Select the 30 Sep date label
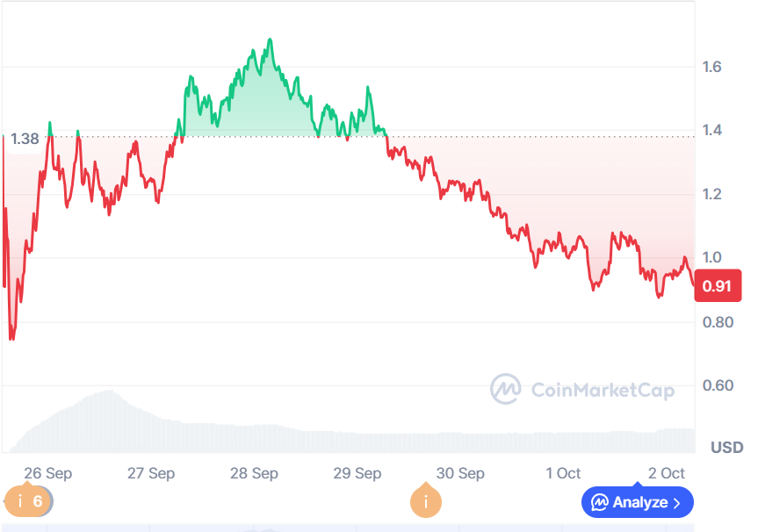The width and height of the screenshot is (758, 532). [x=460, y=473]
